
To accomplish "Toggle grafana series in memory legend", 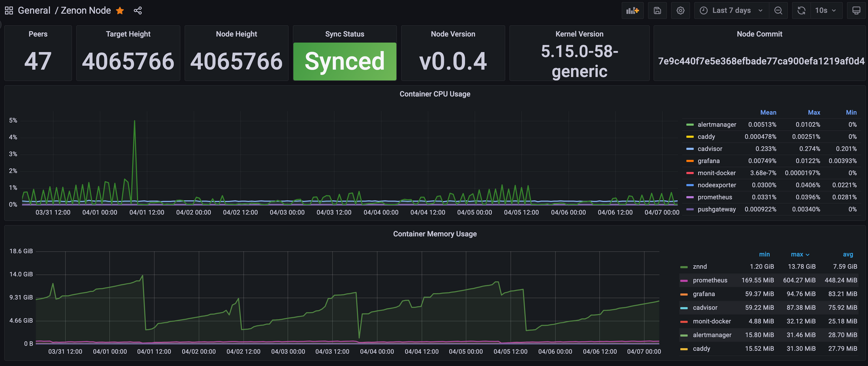I will (x=704, y=294).
